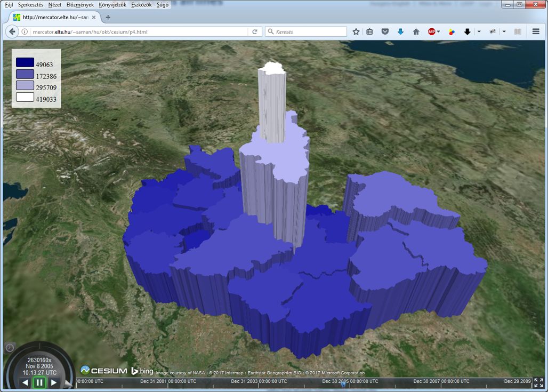Toggle the reader sidebar icon
This screenshot has height=392, width=548.
(518, 31)
